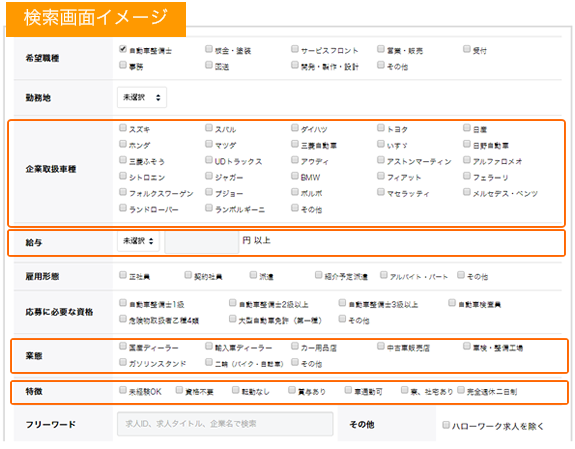Select the 完全週休二日制 checkbox
This screenshot has width=575, height=449.
pyautogui.click(x=461, y=391)
